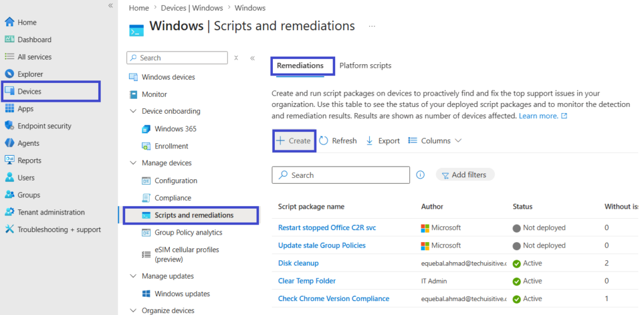This screenshot has height=315, width=644.
Task: Switch to the Remediations tab
Action: tap(300, 65)
